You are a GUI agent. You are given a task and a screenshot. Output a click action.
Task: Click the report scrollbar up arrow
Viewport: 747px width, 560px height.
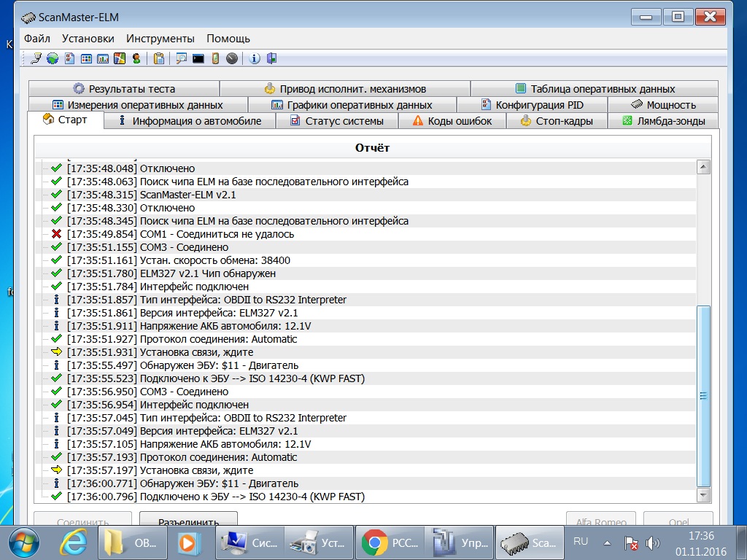tap(703, 168)
